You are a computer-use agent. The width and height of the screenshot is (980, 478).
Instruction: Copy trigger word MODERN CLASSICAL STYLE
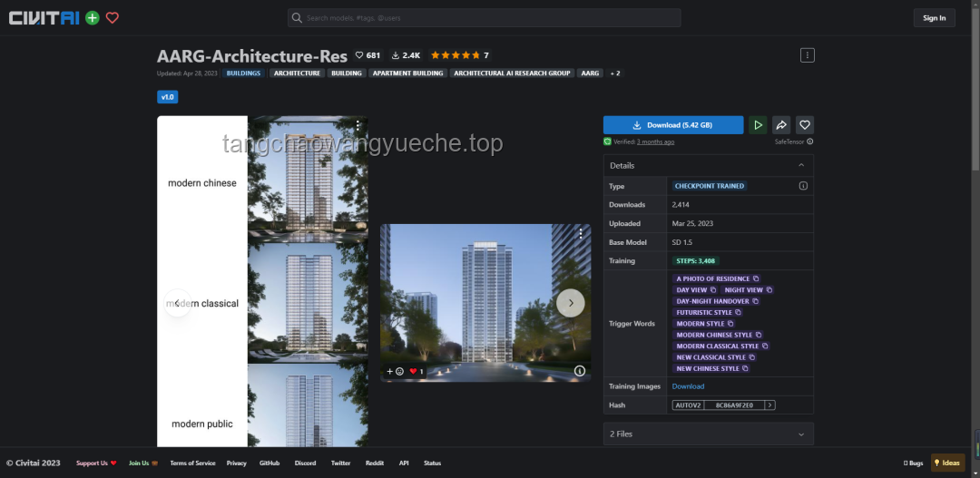765,346
